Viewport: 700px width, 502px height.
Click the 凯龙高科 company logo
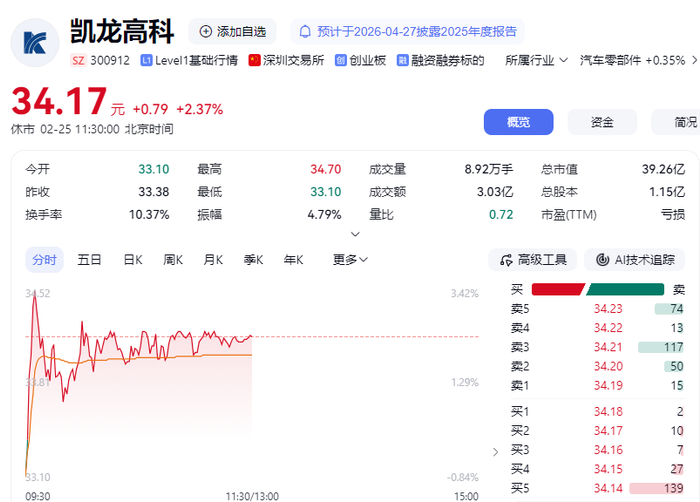[x=35, y=42]
